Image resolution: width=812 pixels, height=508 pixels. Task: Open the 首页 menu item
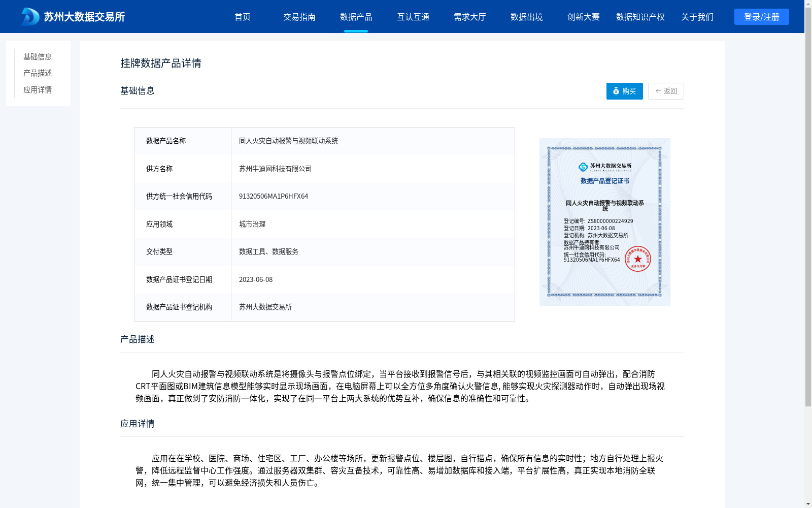click(243, 17)
